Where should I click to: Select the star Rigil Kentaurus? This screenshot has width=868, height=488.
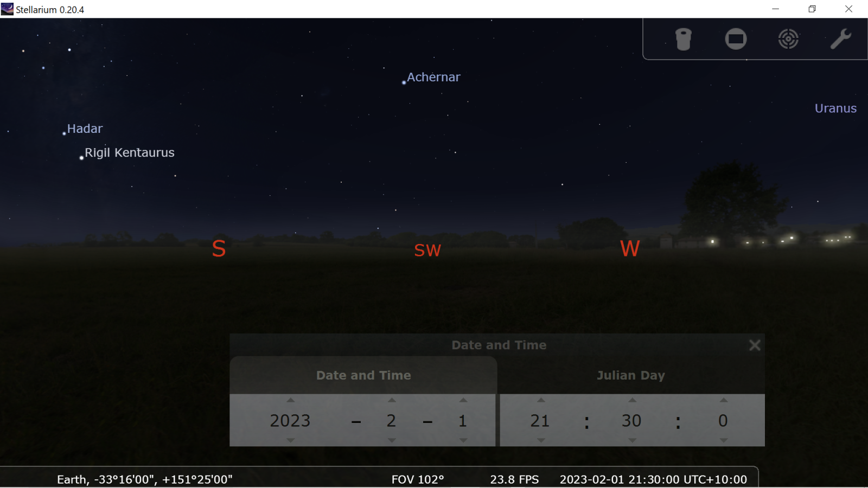pyautogui.click(x=82, y=158)
